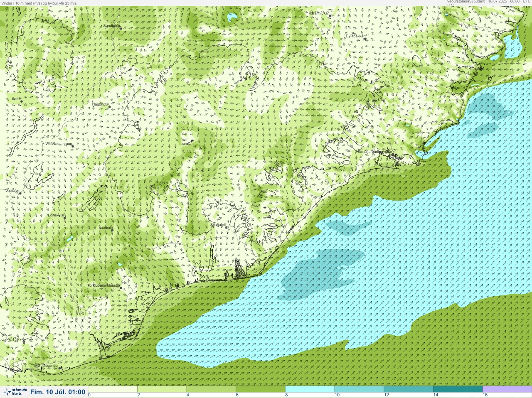Click the 'Vindur í 10 m hæð' title text
This screenshot has height=398, width=532.
pos(16,3)
